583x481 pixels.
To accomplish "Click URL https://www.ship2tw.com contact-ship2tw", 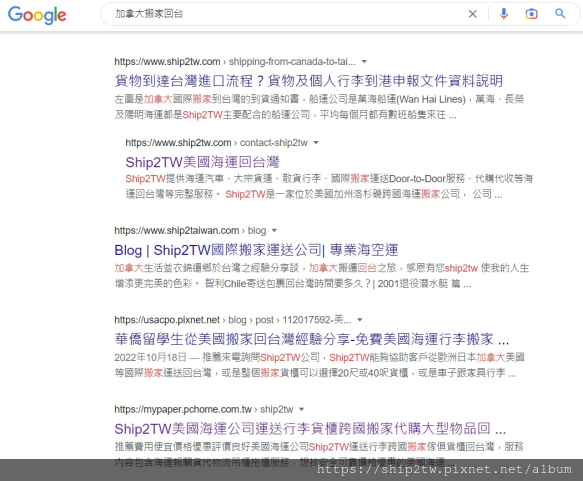I will pyautogui.click(x=216, y=143).
